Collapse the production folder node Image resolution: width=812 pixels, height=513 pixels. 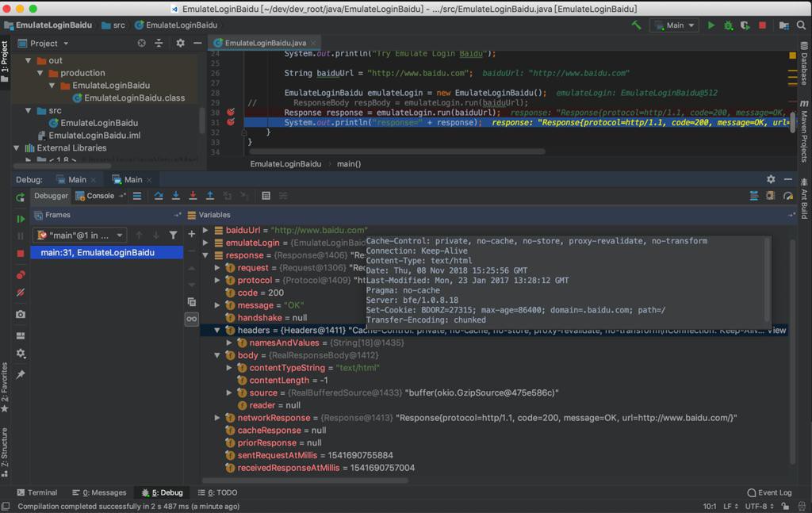[x=40, y=73]
